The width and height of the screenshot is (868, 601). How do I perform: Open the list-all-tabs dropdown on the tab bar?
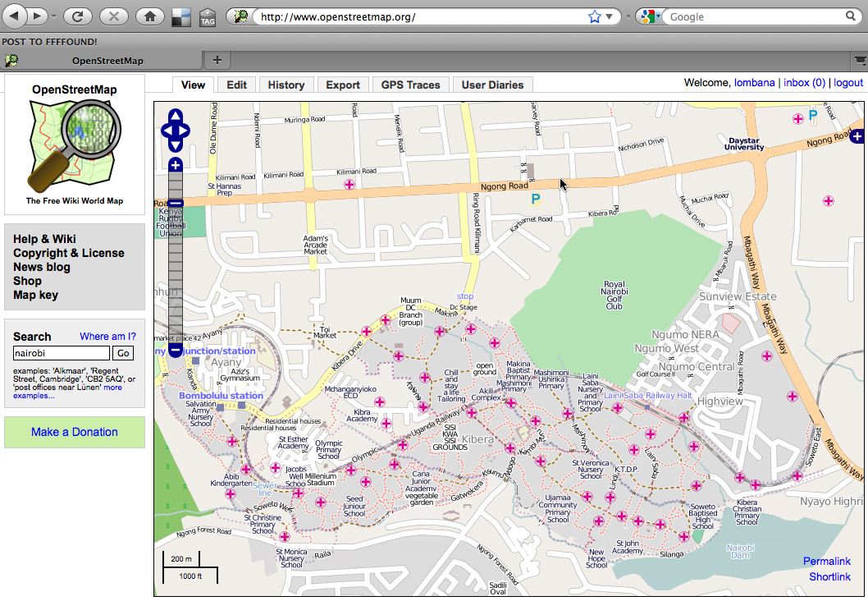[x=861, y=60]
